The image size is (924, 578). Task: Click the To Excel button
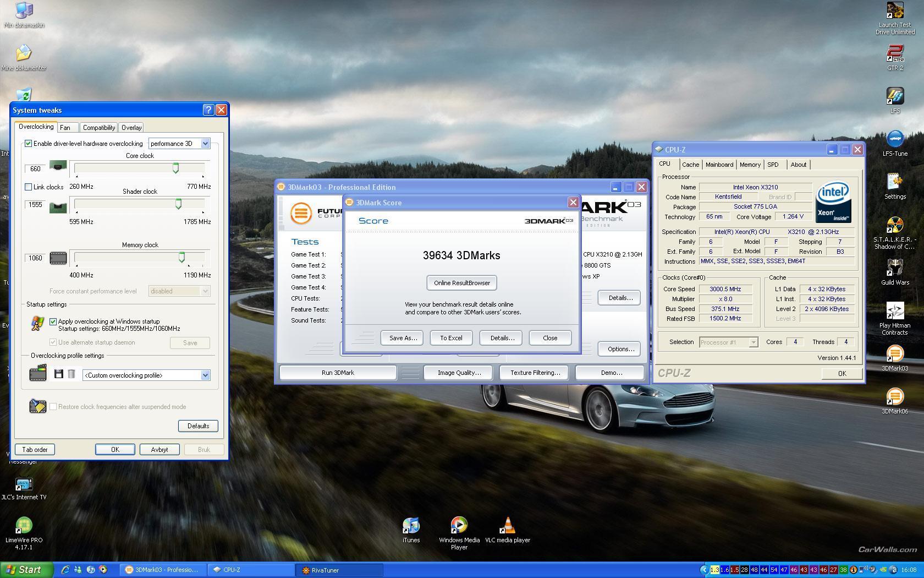(451, 338)
